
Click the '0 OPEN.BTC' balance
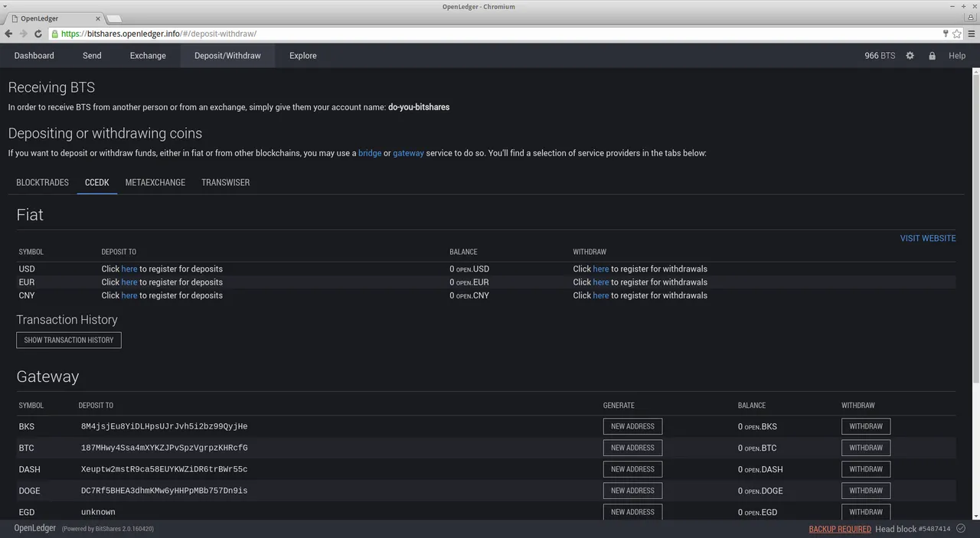pos(757,448)
